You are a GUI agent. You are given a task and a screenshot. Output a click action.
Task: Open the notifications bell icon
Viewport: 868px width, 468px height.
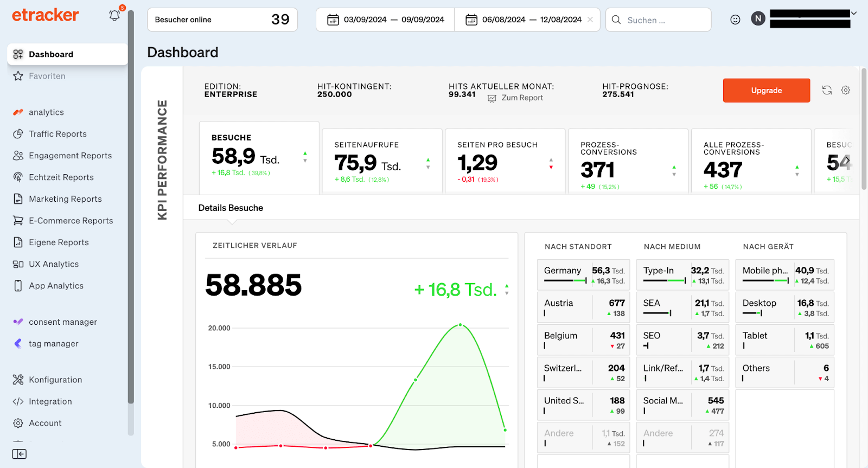tap(114, 16)
